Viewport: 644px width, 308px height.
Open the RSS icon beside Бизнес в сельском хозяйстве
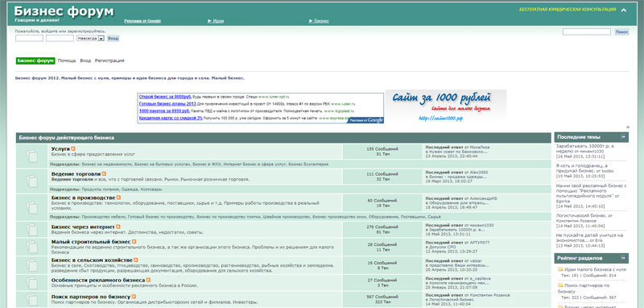pyautogui.click(x=136, y=260)
